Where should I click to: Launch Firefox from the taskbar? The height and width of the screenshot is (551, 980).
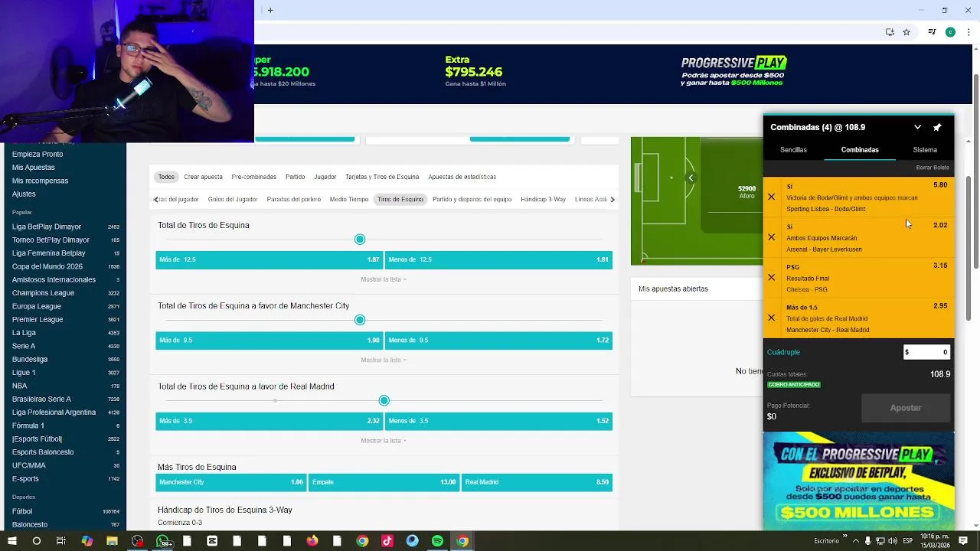[312, 541]
